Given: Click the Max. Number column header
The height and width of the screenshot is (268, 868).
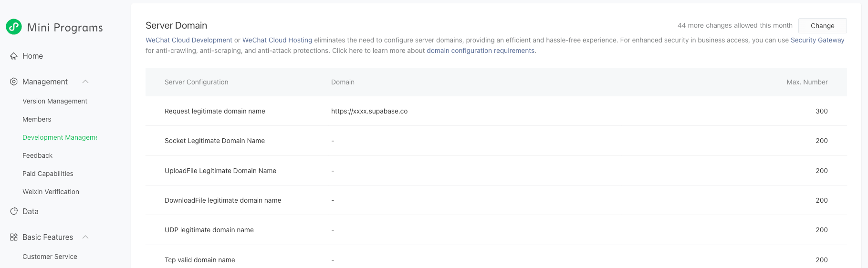Looking at the screenshot, I should (x=807, y=82).
